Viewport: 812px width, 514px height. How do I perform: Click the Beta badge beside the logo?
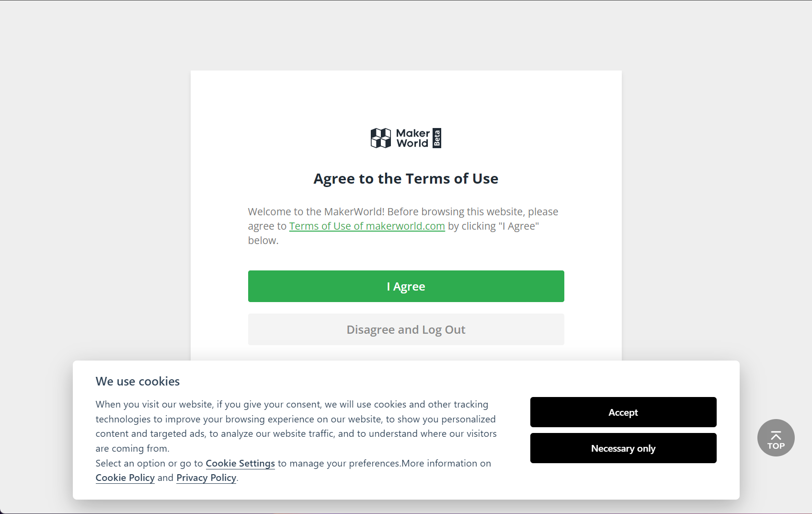tap(437, 138)
